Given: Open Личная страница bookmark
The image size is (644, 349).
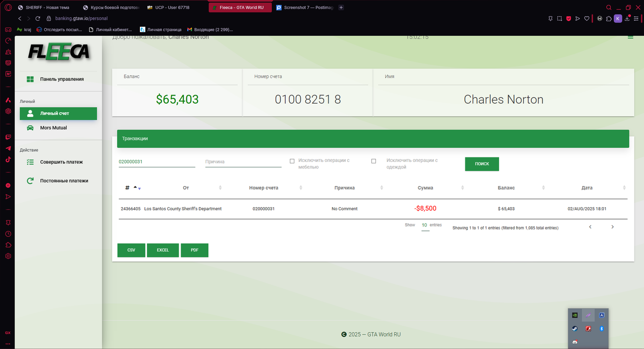Looking at the screenshot, I should pyautogui.click(x=160, y=30).
